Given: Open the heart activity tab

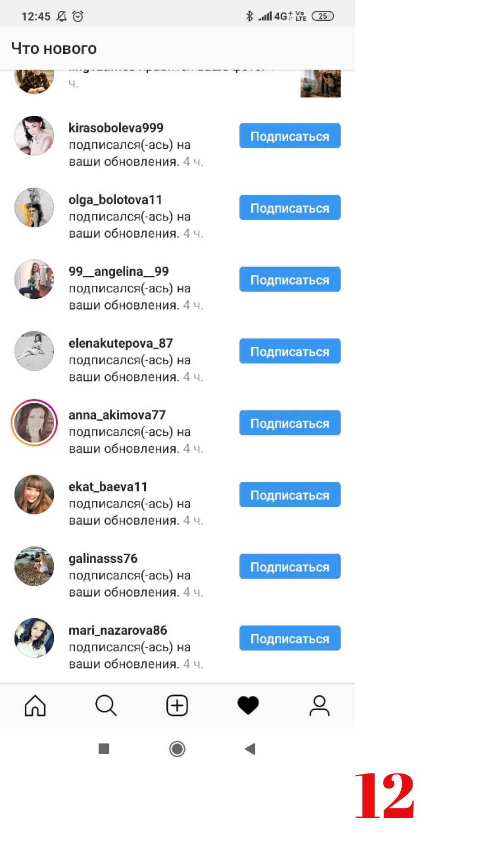Looking at the screenshot, I should pos(248,705).
